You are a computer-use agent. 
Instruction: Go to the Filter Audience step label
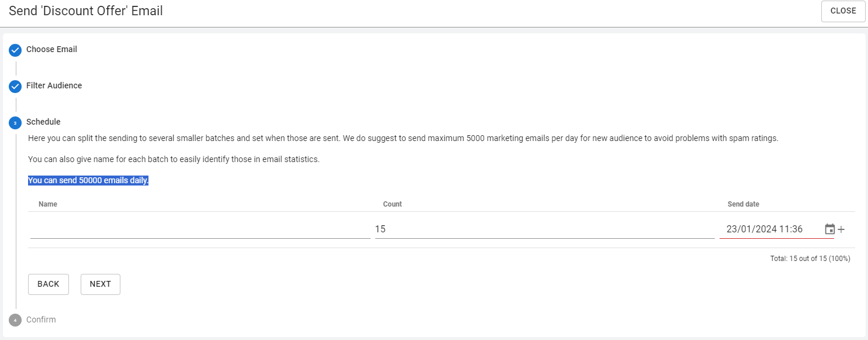click(x=54, y=86)
